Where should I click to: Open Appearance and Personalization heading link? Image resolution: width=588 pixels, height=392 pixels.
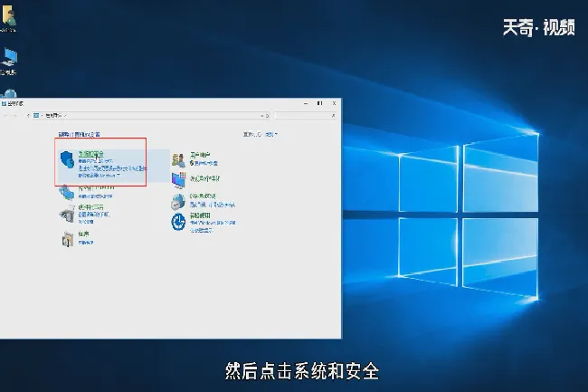205,178
